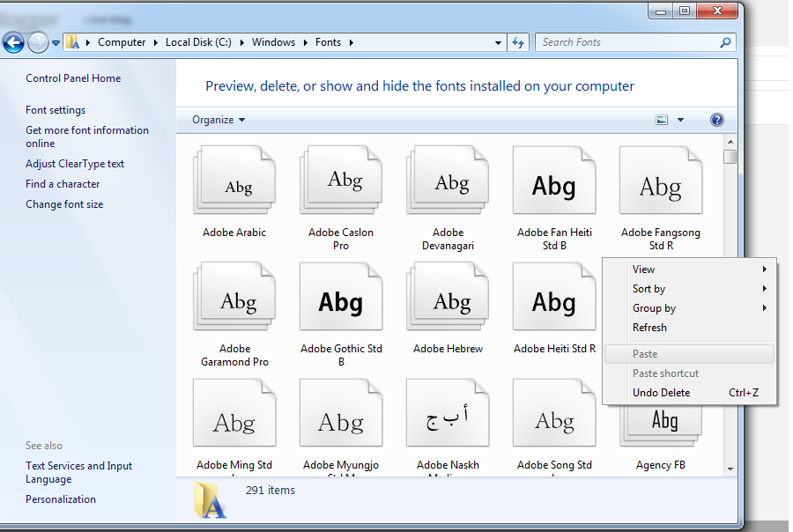This screenshot has width=793, height=532.
Task: Open Adjust ClearType text link
Action: pos(75,164)
